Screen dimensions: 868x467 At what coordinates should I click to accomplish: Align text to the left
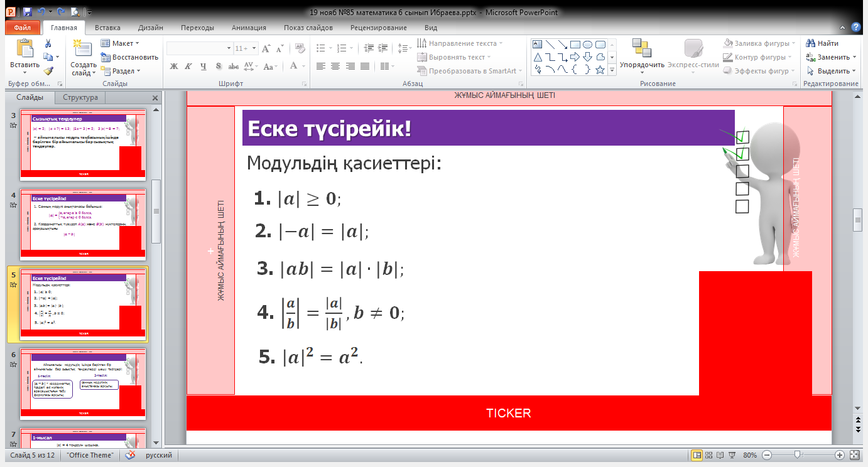click(x=321, y=66)
